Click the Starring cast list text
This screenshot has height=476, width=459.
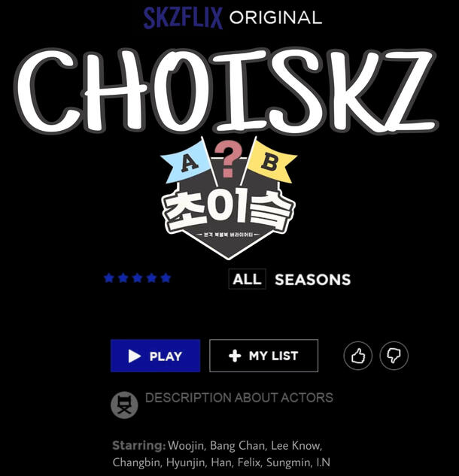click(221, 454)
